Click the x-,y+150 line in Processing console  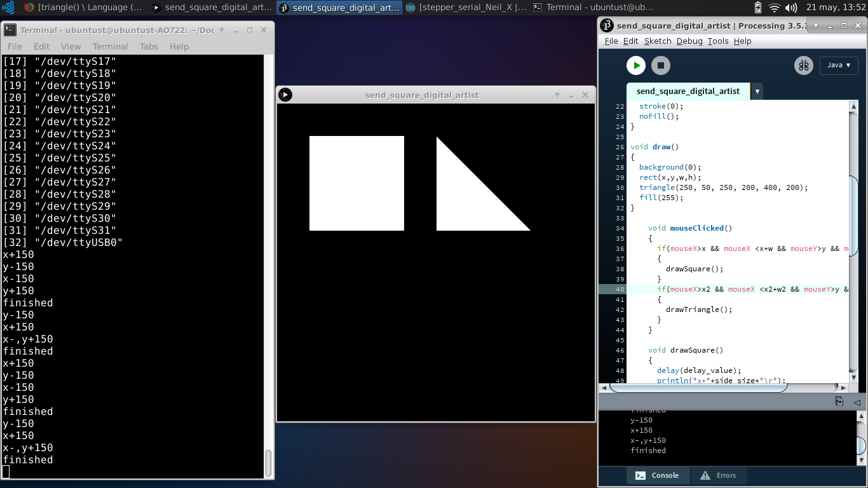(648, 440)
